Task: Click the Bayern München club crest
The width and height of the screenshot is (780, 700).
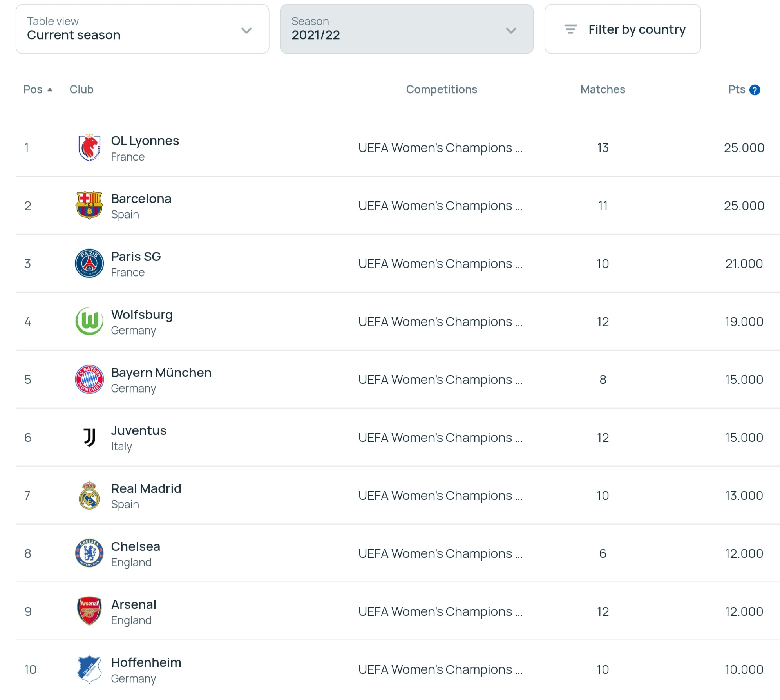Action: (x=89, y=379)
